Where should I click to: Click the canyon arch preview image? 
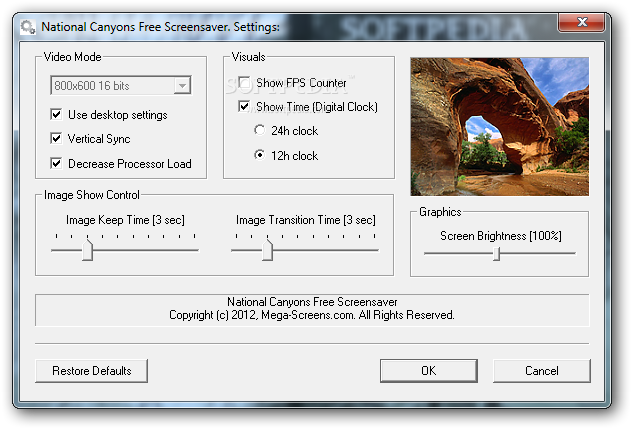[x=499, y=127]
